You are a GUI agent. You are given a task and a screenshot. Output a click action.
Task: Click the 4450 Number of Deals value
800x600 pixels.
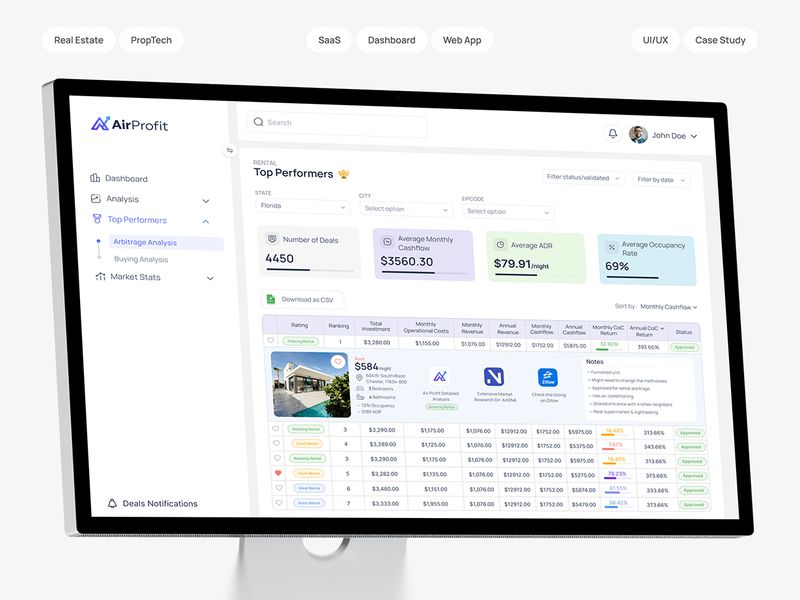[x=279, y=258]
